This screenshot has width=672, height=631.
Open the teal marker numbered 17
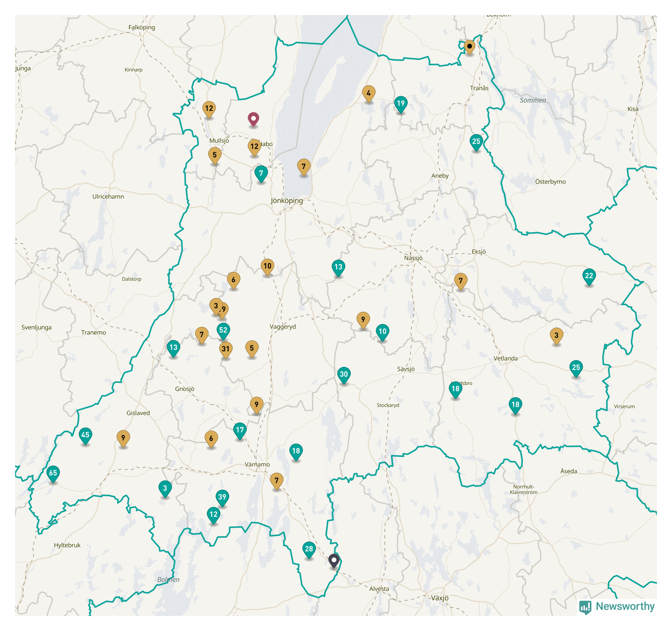click(x=240, y=430)
